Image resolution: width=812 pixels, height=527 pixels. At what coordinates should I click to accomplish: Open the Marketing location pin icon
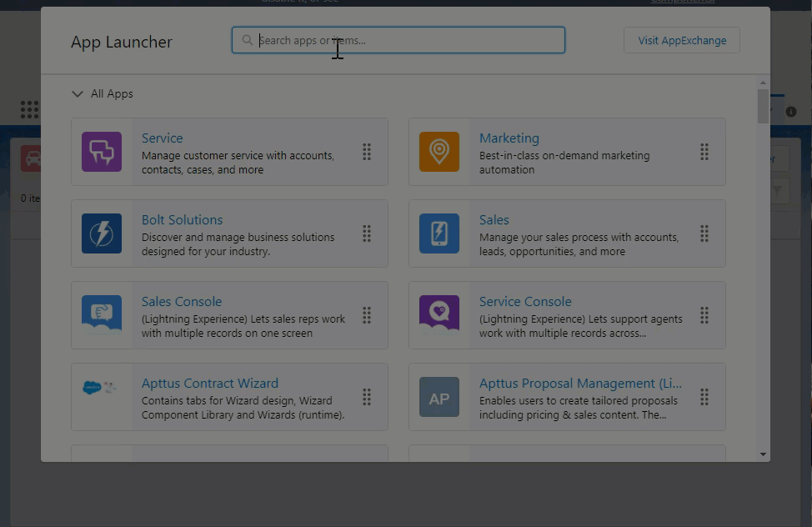(439, 152)
